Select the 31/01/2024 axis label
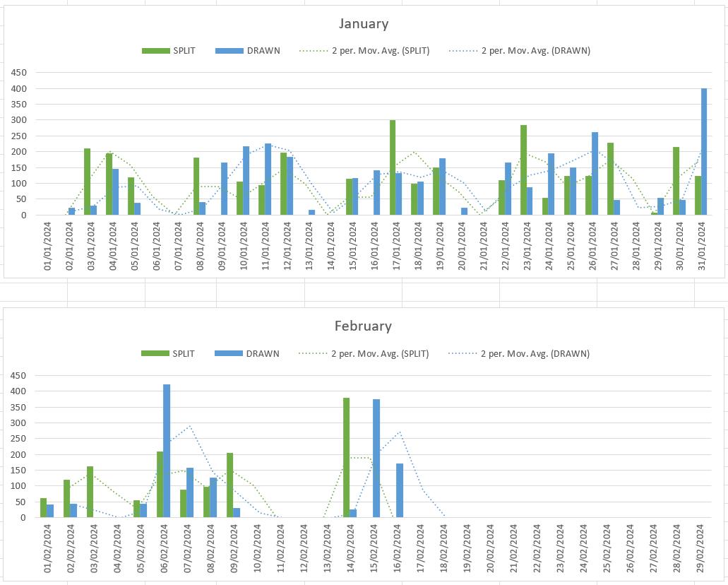 pyautogui.click(x=702, y=246)
